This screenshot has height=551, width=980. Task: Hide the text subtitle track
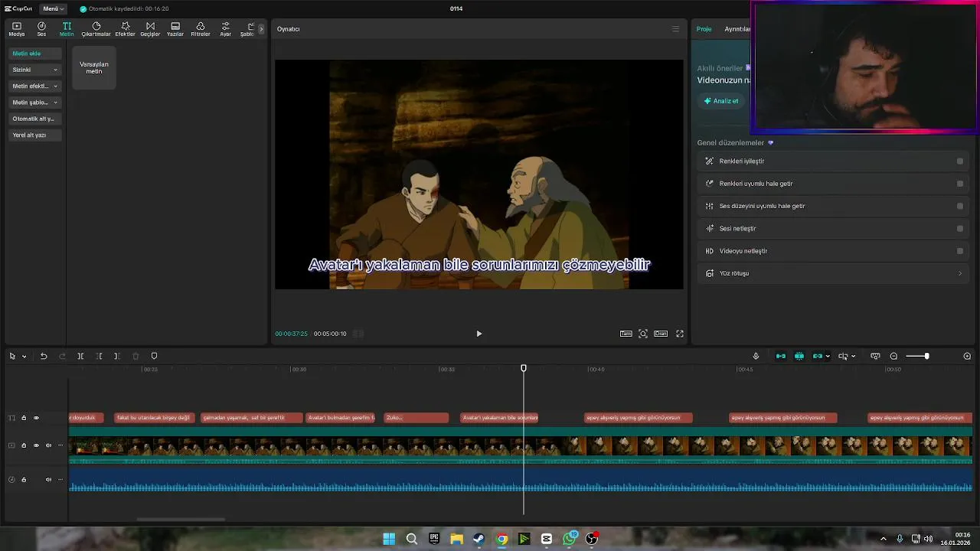pos(36,418)
